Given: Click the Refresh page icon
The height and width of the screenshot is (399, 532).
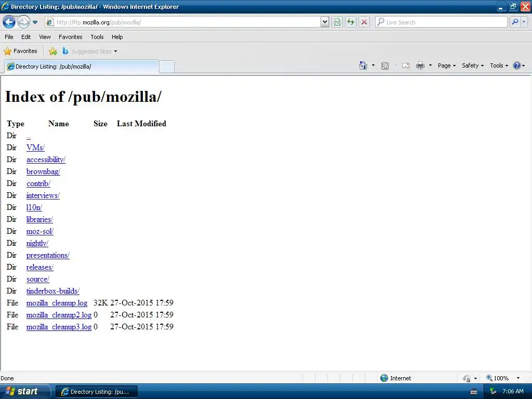Looking at the screenshot, I should 351,22.
